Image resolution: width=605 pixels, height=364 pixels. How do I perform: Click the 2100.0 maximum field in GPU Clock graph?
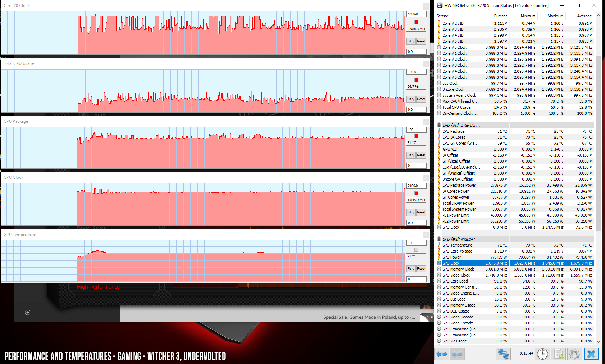pos(416,186)
